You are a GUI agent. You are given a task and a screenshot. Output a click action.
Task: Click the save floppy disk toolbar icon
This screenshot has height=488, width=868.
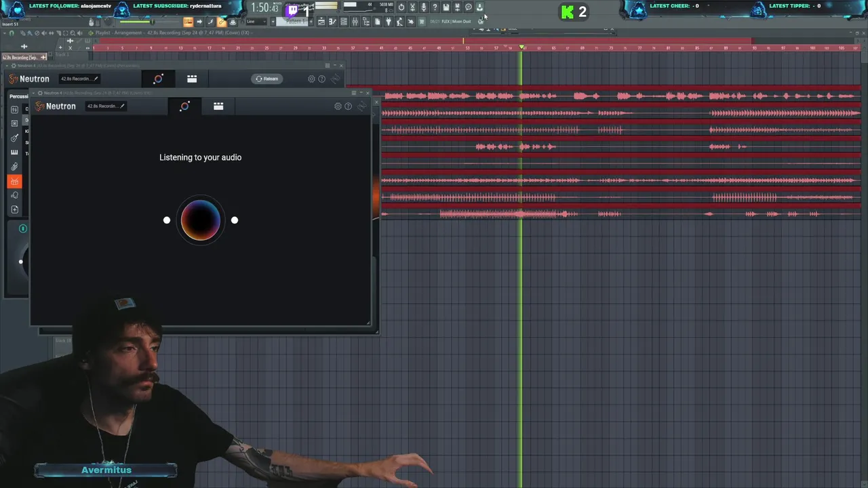pos(446,7)
